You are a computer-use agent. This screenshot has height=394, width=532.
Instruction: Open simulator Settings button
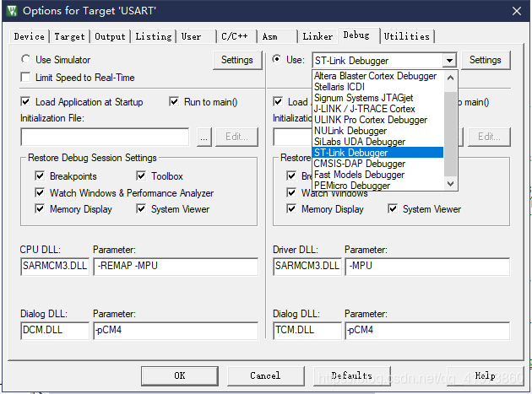tap(237, 60)
